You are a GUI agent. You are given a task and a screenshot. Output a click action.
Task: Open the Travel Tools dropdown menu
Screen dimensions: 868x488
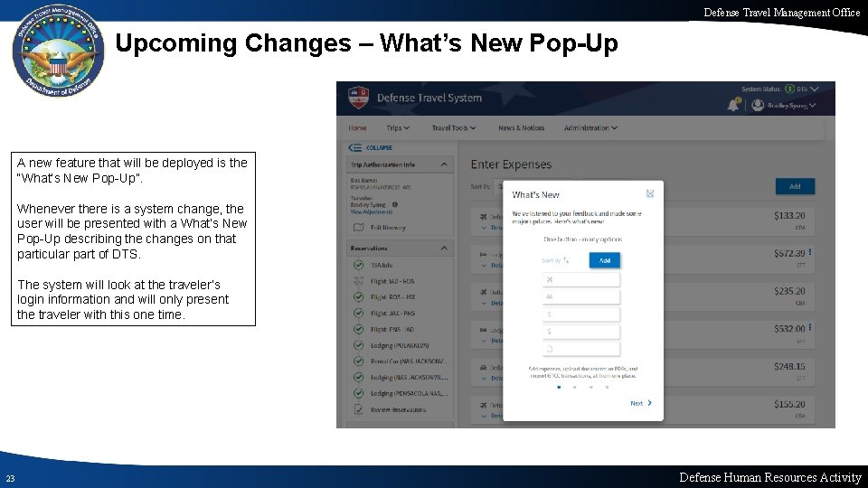click(453, 127)
